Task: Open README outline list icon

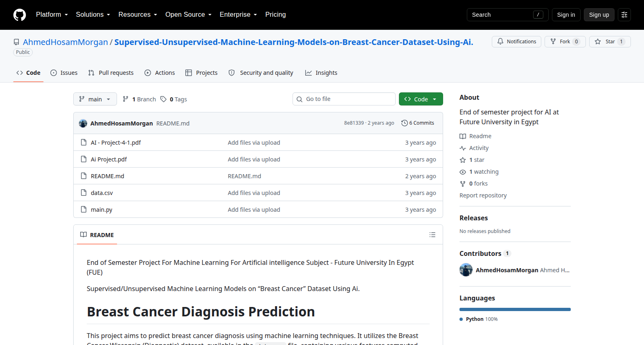Action: 432,235
